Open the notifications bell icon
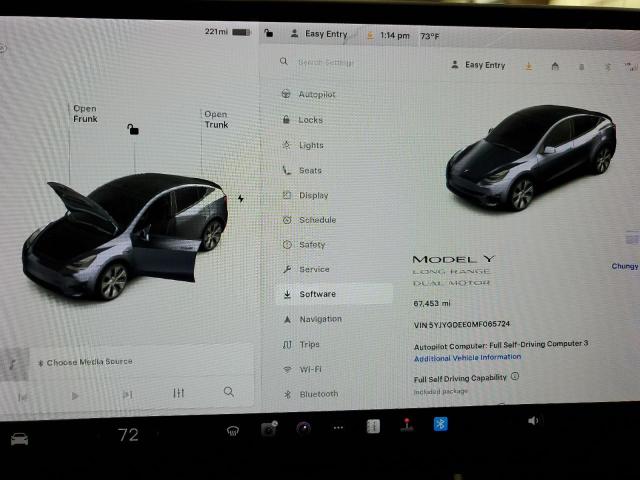 pyautogui.click(x=582, y=67)
